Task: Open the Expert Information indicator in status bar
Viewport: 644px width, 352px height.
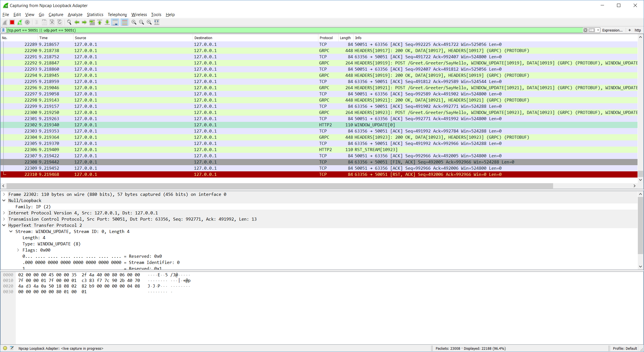Action: point(5,348)
